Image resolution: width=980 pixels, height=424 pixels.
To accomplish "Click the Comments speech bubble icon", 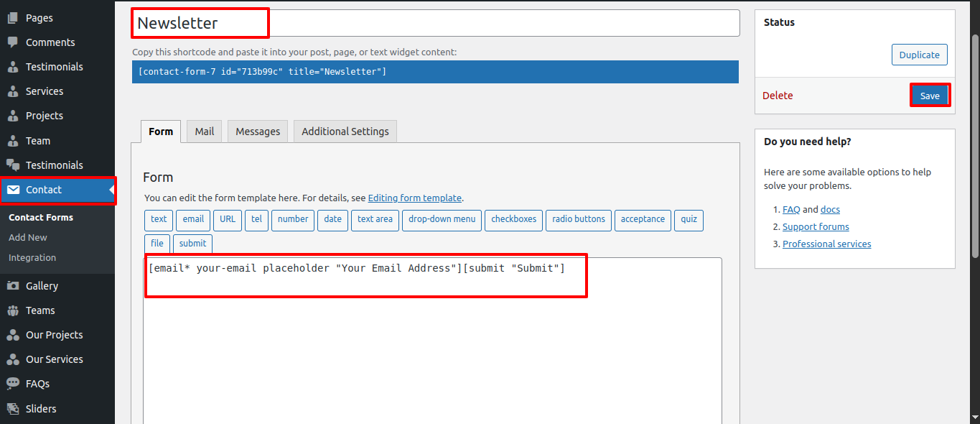I will (13, 42).
